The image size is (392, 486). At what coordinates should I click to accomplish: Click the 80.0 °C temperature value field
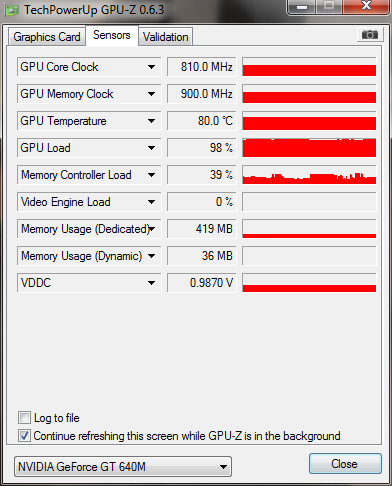coord(201,121)
